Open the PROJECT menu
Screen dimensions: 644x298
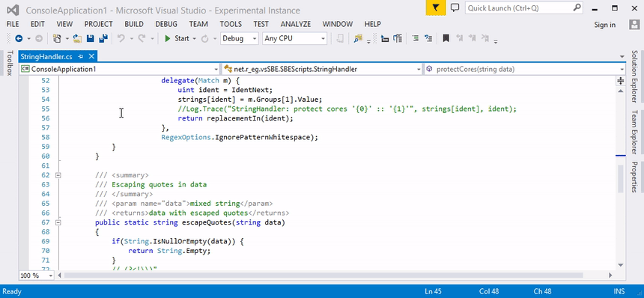(99, 24)
